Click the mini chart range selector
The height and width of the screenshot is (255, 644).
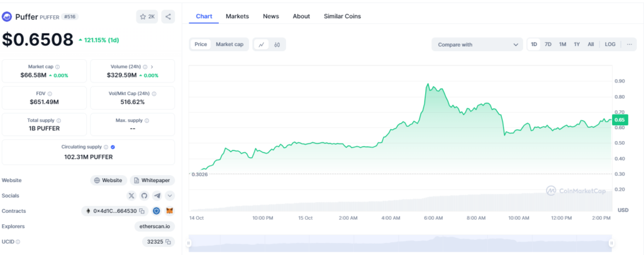click(401, 243)
